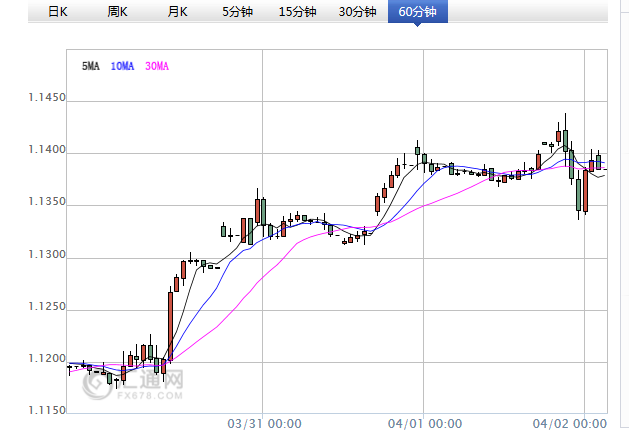Switch to the 日K daily chart tab
The height and width of the screenshot is (437, 629).
(x=58, y=12)
